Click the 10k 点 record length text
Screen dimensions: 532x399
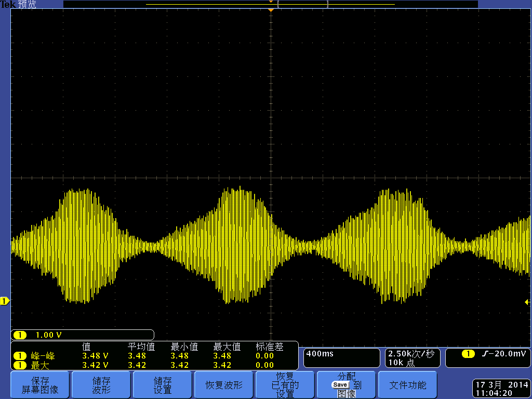point(402,362)
